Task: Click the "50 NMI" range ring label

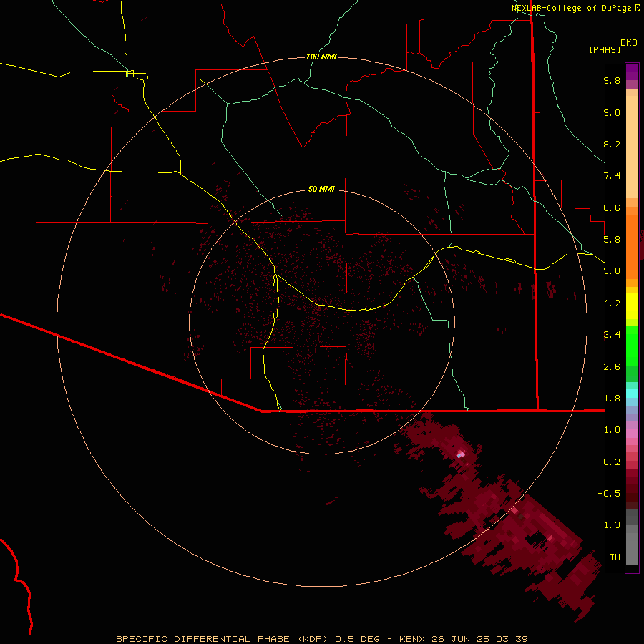Action: (x=321, y=189)
